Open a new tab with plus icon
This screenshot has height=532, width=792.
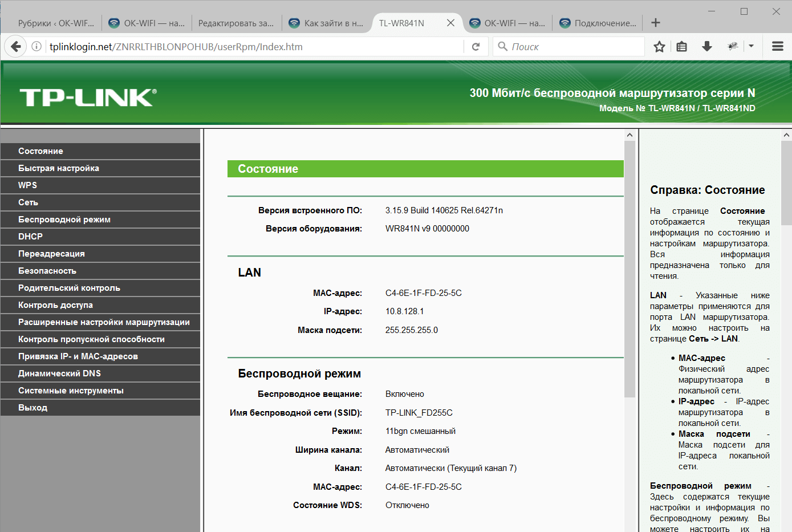[656, 23]
